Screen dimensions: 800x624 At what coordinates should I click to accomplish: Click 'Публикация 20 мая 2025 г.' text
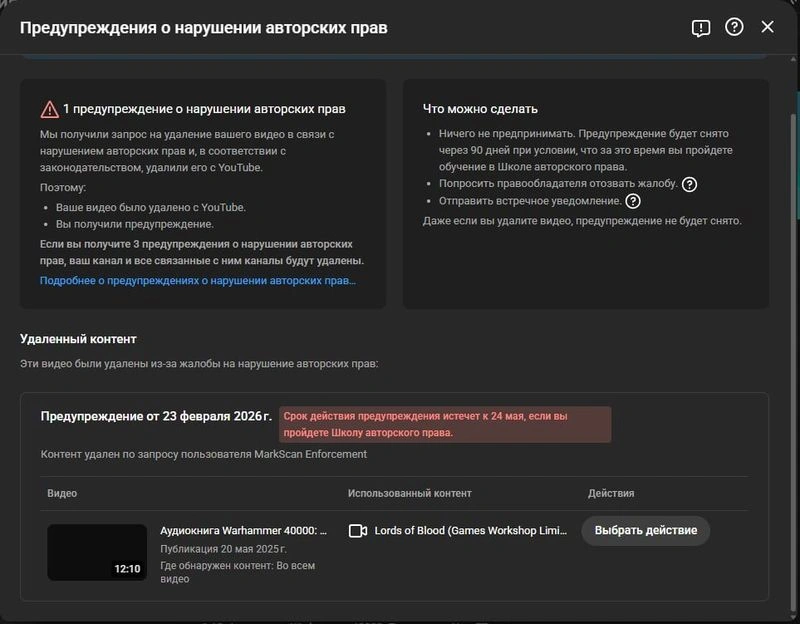click(x=223, y=549)
